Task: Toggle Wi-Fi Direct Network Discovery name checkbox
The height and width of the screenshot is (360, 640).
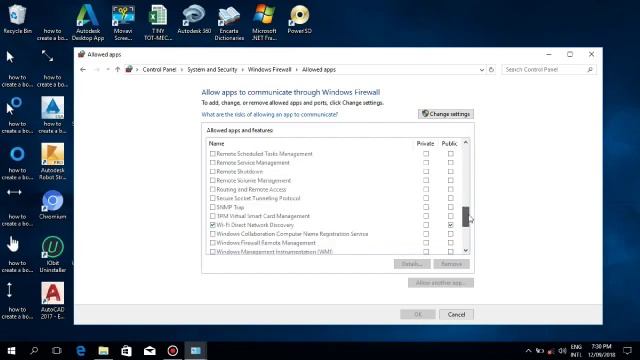Action: click(213, 225)
